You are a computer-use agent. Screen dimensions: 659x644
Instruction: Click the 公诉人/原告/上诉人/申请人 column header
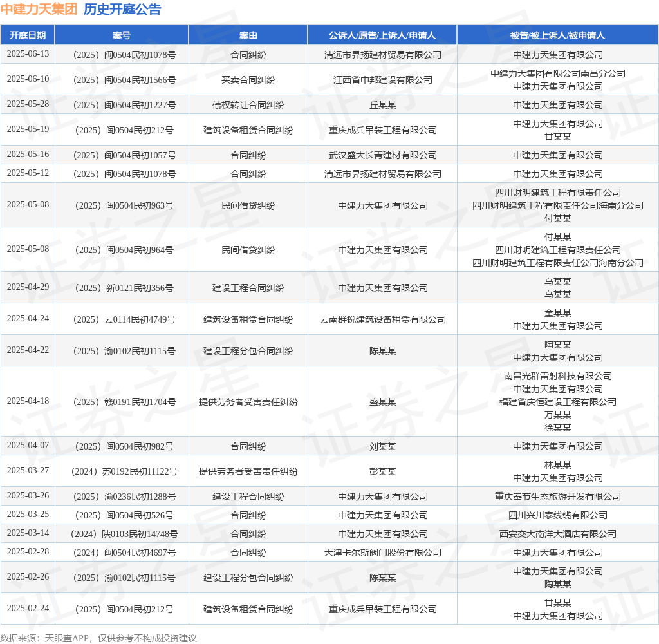[x=382, y=35]
